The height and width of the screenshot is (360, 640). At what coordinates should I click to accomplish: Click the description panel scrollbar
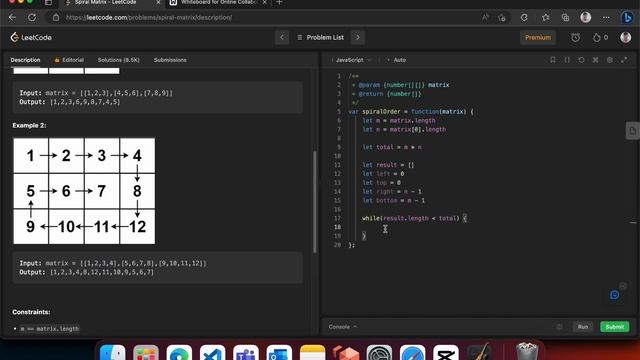(x=315, y=202)
